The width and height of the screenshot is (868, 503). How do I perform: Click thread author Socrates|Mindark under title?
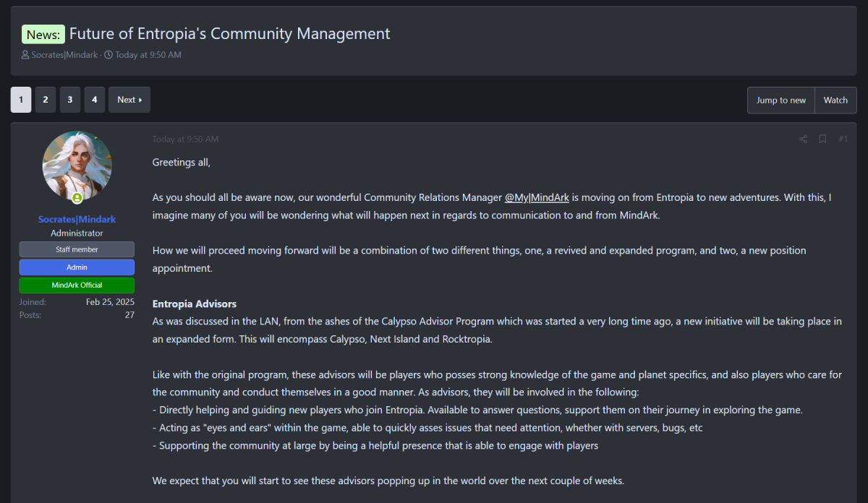tap(64, 55)
